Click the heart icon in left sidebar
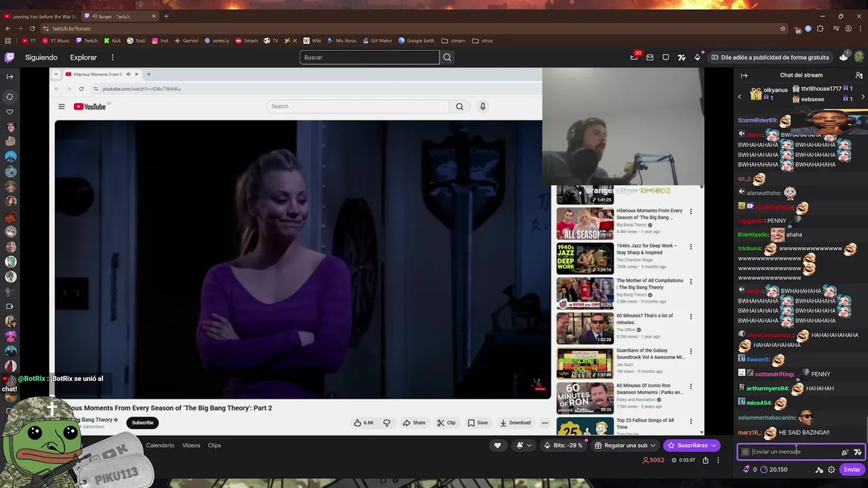This screenshot has width=868, height=488. pyautogui.click(x=9, y=112)
